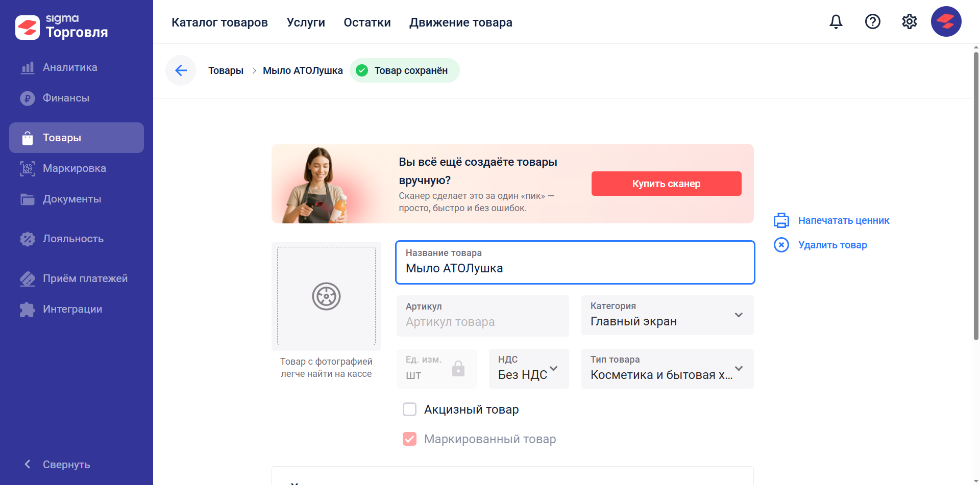
Task: Switch to the Остатки tab
Action: pos(367,22)
